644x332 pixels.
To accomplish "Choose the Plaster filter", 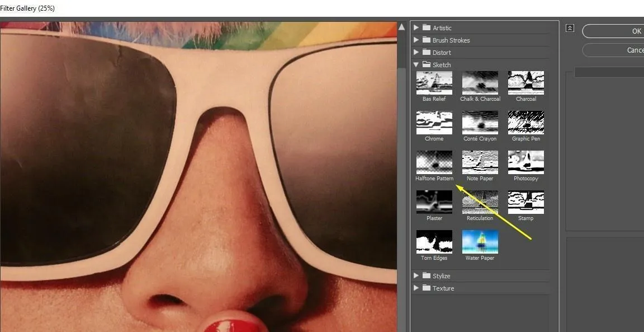I will pyautogui.click(x=434, y=202).
